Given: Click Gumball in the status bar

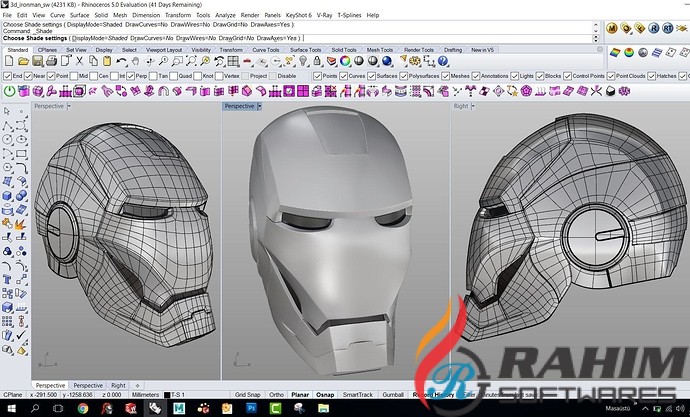Looking at the screenshot, I should 393,396.
